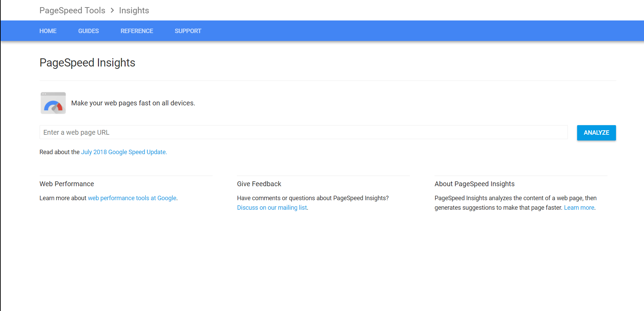Click the Give Feedback section heading
The image size is (644, 311).
point(259,184)
